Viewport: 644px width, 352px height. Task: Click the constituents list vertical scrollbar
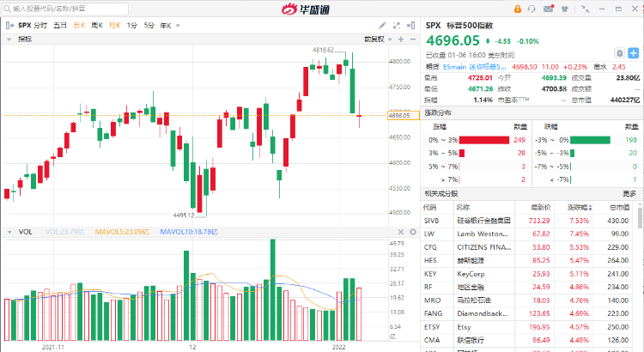pyautogui.click(x=640, y=218)
